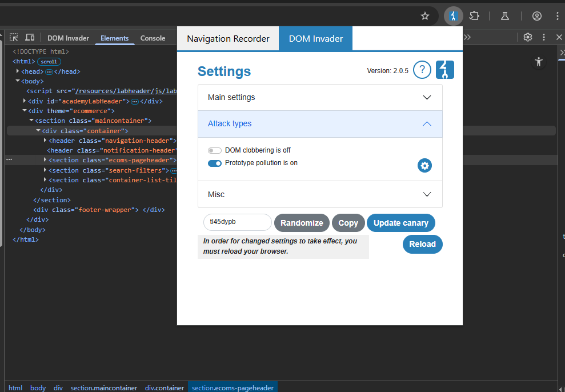This screenshot has height=392, width=565.
Task: Open DevTools settings gear icon
Action: pyautogui.click(x=527, y=37)
